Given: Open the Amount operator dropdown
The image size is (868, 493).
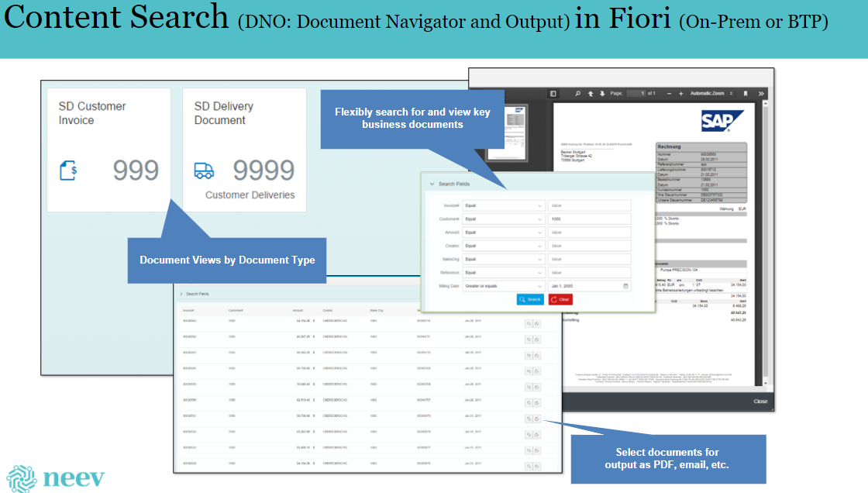Looking at the screenshot, I should (x=503, y=232).
